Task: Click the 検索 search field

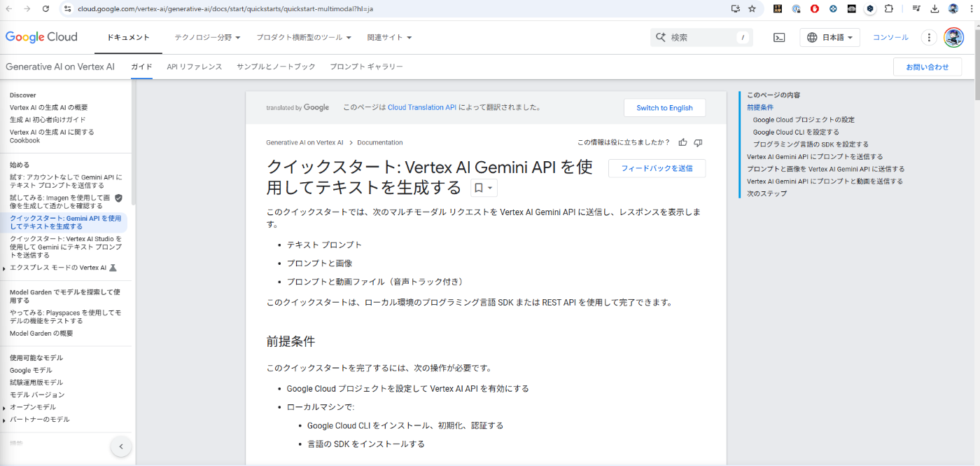Action: [701, 38]
